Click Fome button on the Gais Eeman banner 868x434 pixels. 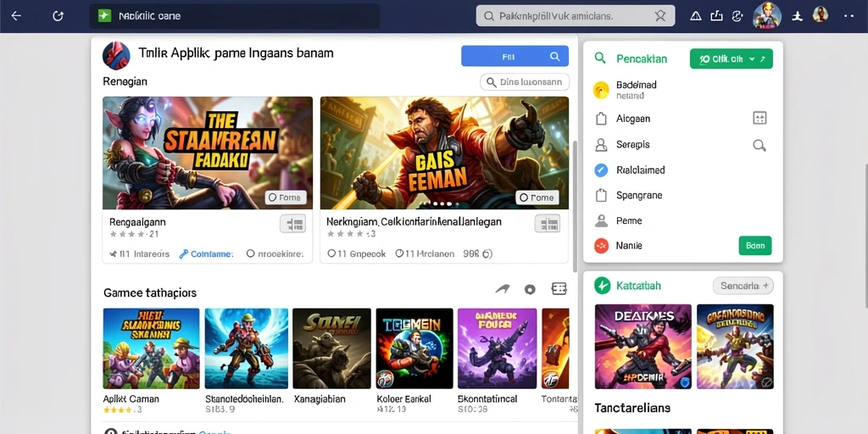tap(537, 197)
